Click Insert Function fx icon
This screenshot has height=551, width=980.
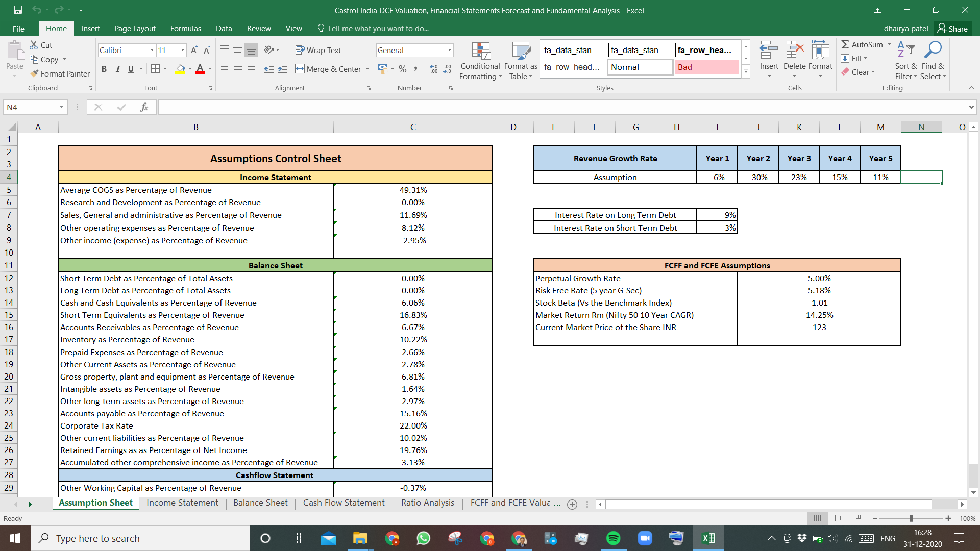click(x=144, y=107)
